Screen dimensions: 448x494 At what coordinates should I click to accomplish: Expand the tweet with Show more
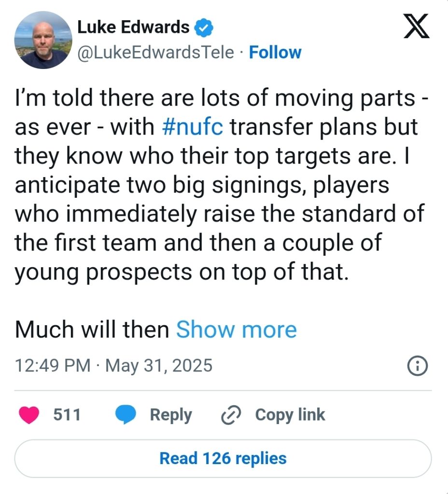[x=236, y=330]
